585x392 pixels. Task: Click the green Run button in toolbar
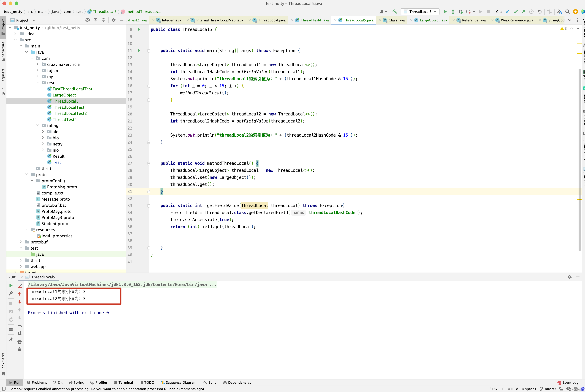tap(445, 11)
